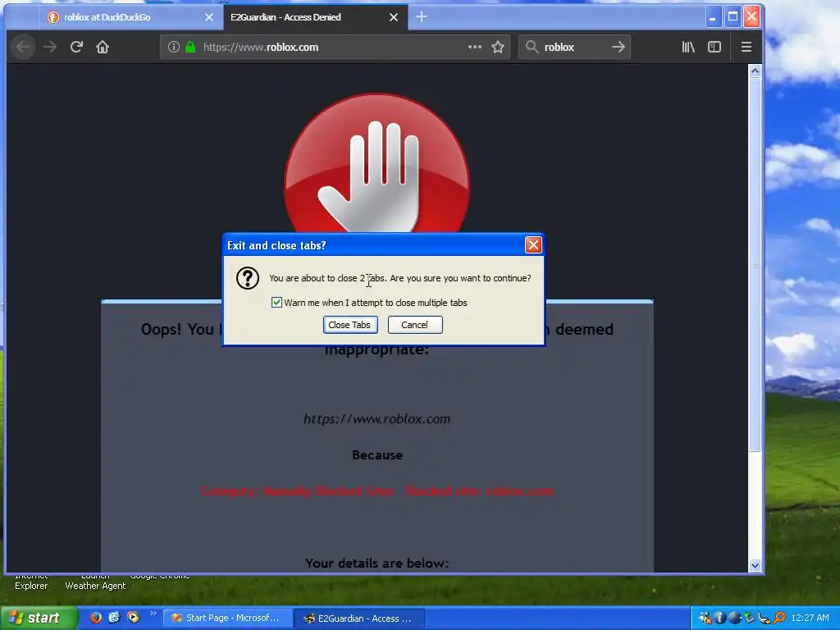The height and width of the screenshot is (630, 840).
Task: Click the green padlock security icon
Action: point(190,47)
